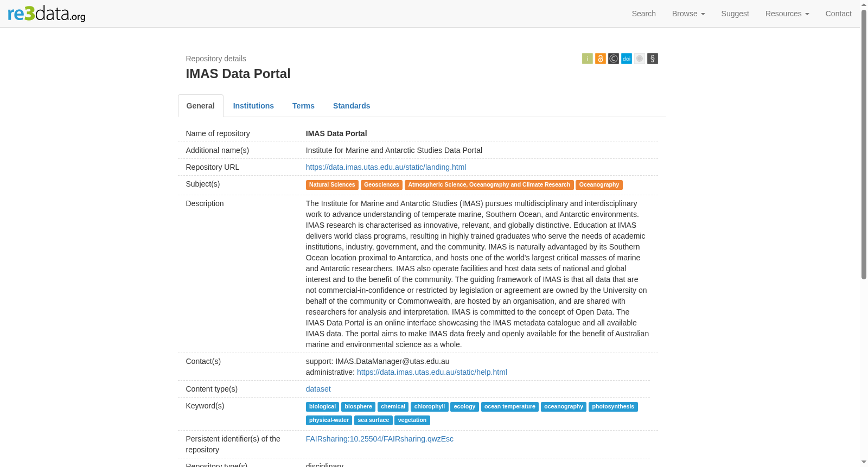Click the 'Subject(s)' row label

(203, 184)
